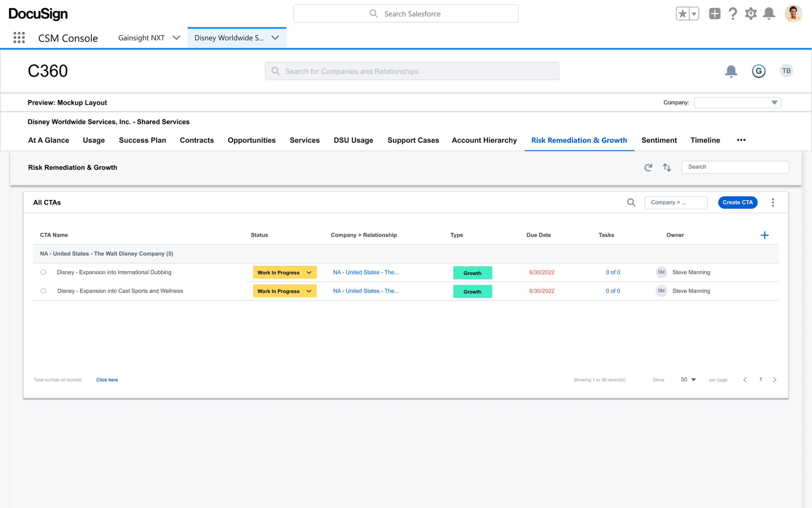This screenshot has height=508, width=812.
Task: Switch to the Success Plan tab
Action: (142, 140)
